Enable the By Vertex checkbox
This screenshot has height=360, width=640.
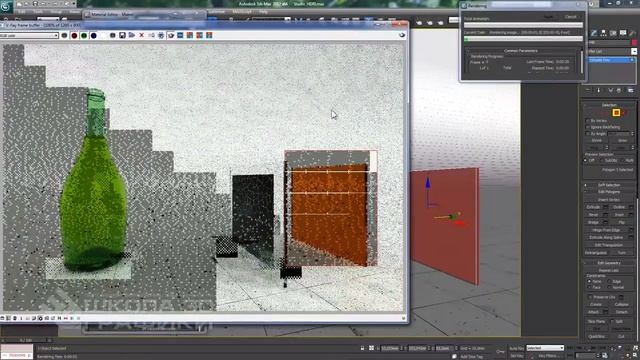pyautogui.click(x=588, y=121)
